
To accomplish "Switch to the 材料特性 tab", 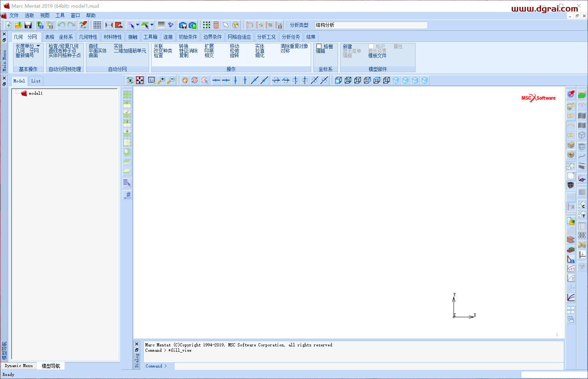I will [x=113, y=37].
